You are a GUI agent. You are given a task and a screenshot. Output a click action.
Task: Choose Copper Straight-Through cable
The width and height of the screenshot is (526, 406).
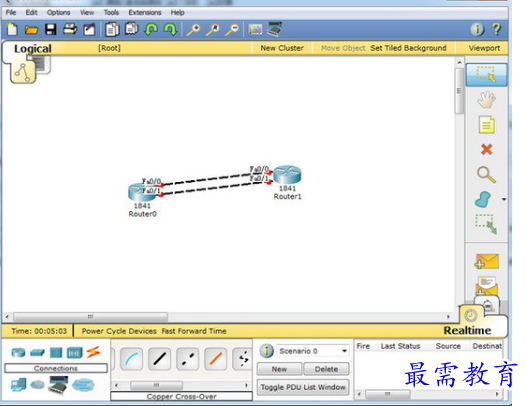coord(159,359)
